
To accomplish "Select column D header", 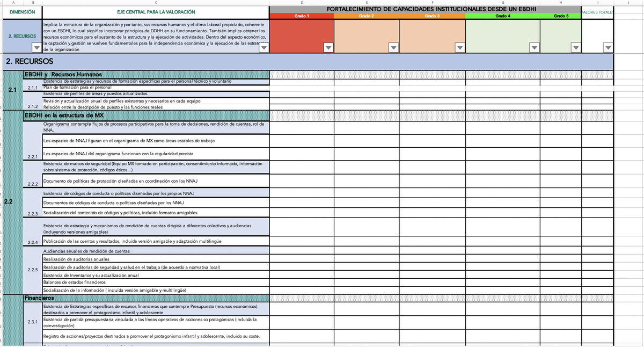I will [x=302, y=3].
